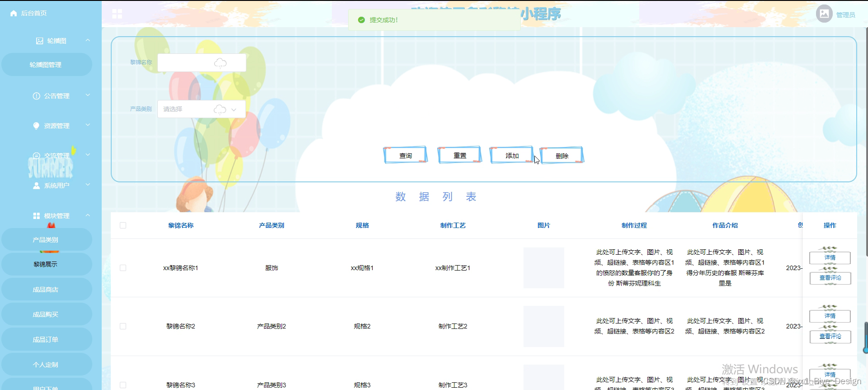Click the 产品类别2 cell
This screenshot has height=390, width=868.
(272, 326)
